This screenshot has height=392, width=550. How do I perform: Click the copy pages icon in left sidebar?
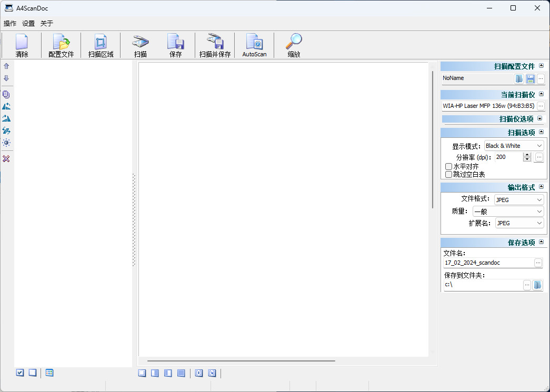point(6,94)
